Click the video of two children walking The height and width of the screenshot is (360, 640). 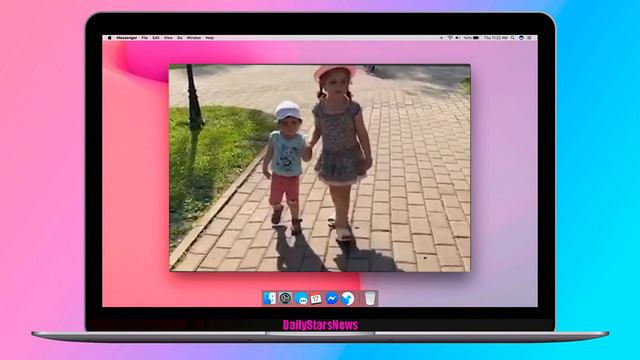320,168
